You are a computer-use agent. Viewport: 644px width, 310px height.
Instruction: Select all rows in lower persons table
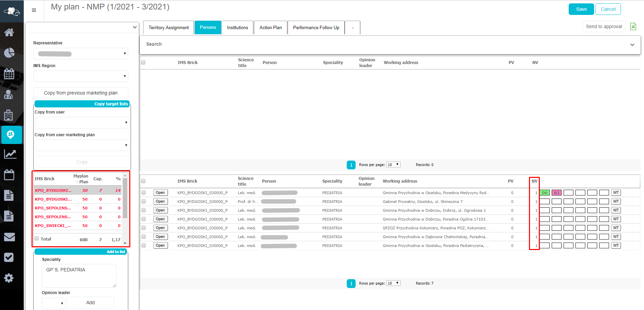[143, 181]
